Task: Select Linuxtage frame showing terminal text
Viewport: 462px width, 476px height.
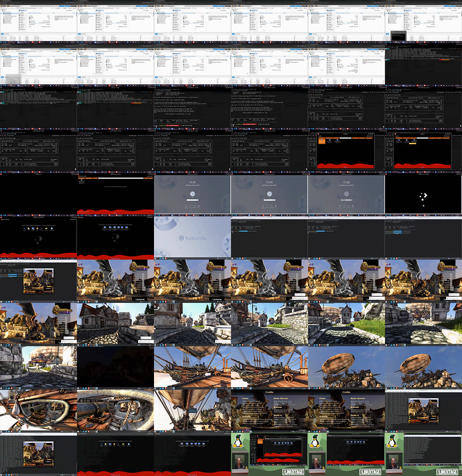Action: (423, 454)
